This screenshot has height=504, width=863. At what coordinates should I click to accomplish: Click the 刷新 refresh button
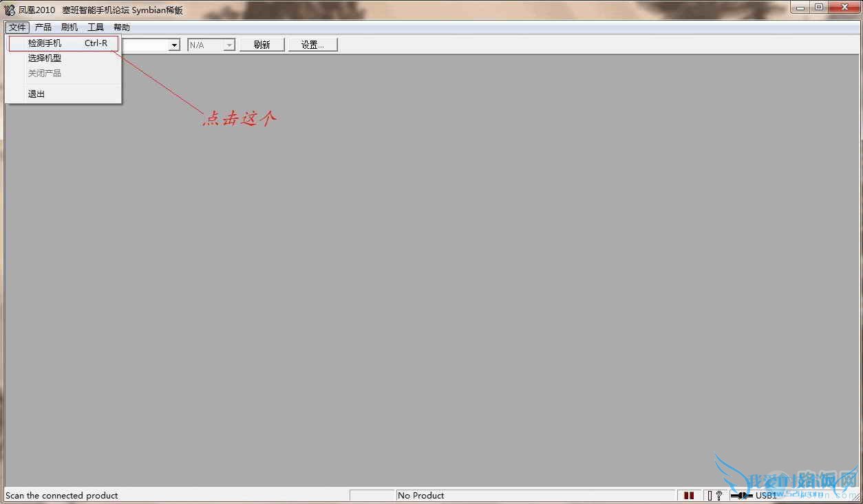pos(262,45)
